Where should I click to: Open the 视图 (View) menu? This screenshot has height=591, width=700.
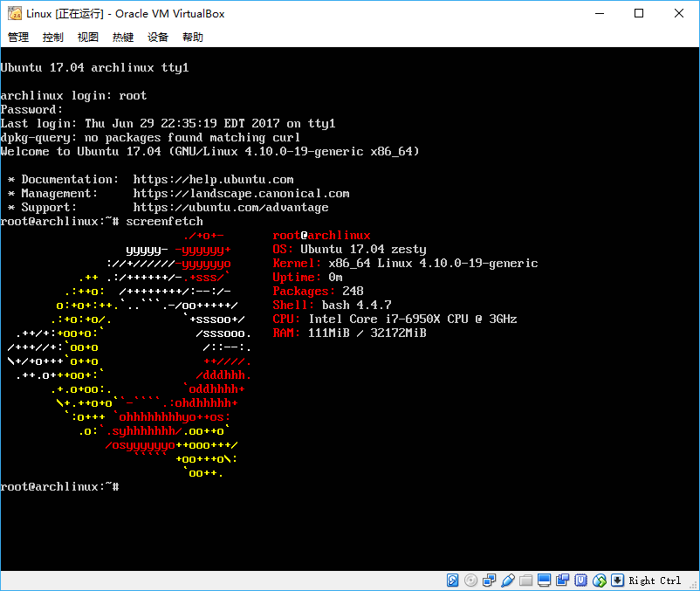(x=88, y=37)
